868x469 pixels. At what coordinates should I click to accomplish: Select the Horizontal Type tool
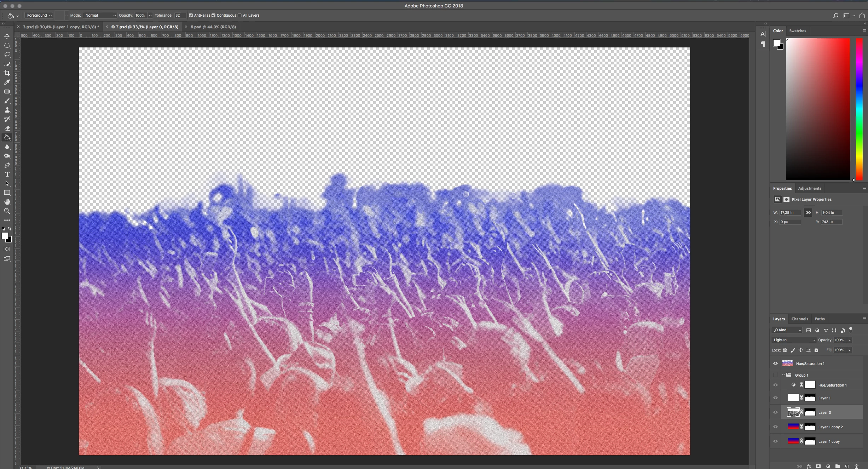[x=7, y=175]
